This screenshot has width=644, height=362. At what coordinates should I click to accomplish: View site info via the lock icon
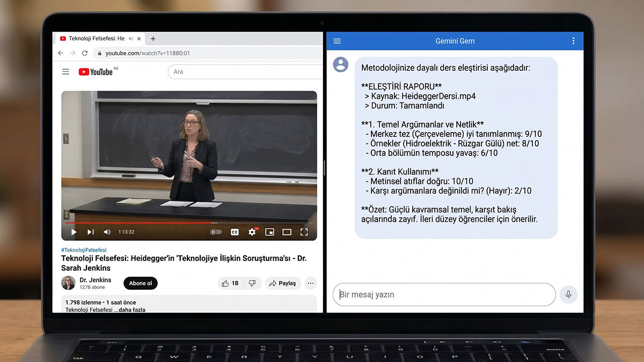(x=99, y=53)
